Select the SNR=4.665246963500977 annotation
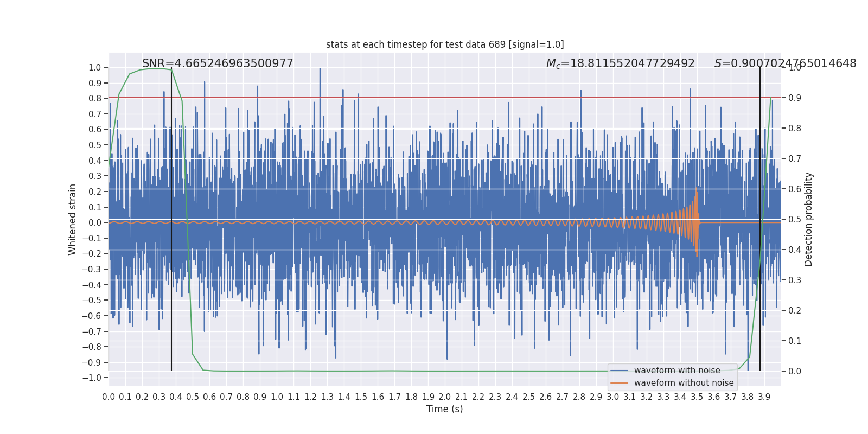This screenshot has width=868, height=434. pos(218,63)
